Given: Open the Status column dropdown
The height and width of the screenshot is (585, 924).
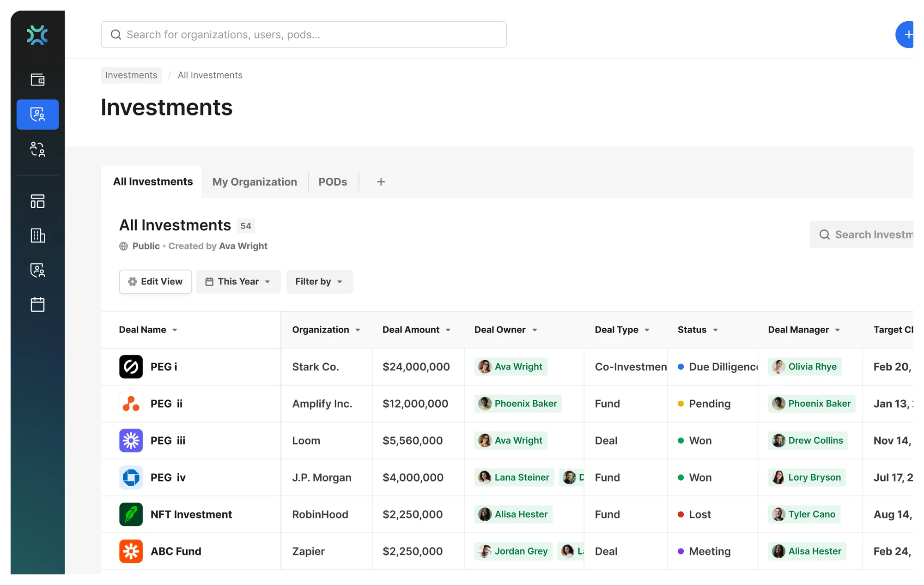Looking at the screenshot, I should (715, 330).
